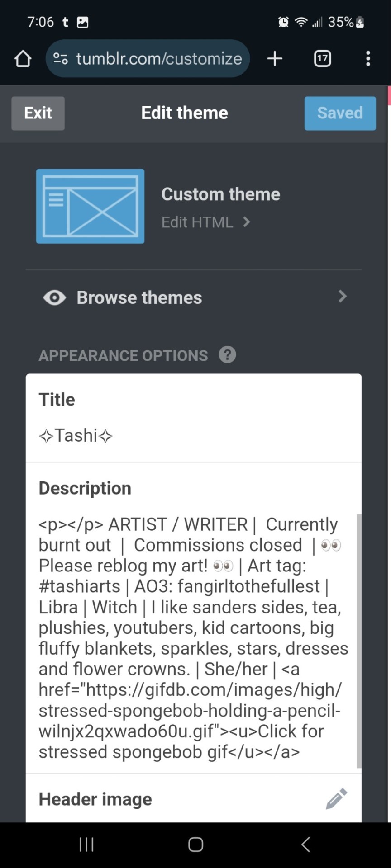
Task: Tap the browser home icon
Action: 23,59
